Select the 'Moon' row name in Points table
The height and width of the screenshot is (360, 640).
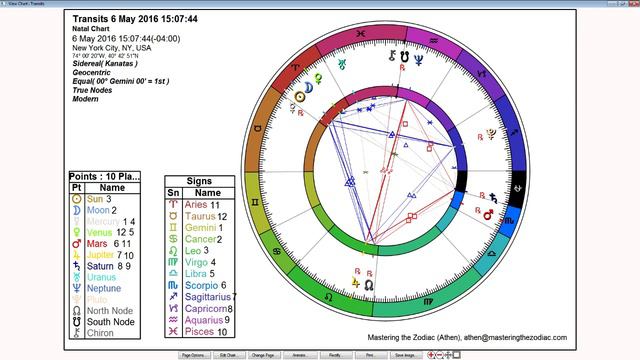pos(98,210)
